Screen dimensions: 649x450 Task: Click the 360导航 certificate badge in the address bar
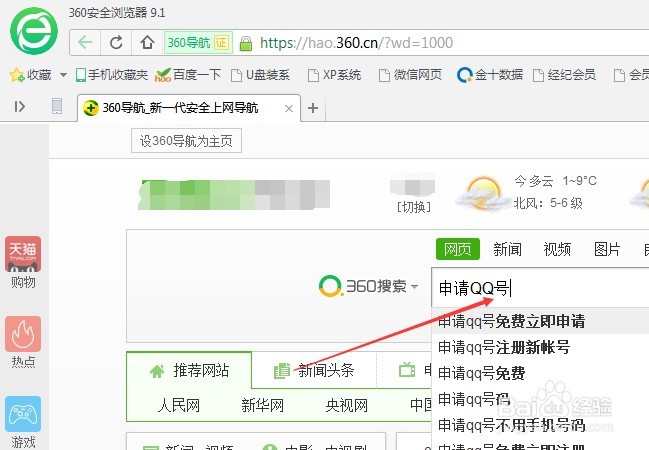click(x=198, y=42)
